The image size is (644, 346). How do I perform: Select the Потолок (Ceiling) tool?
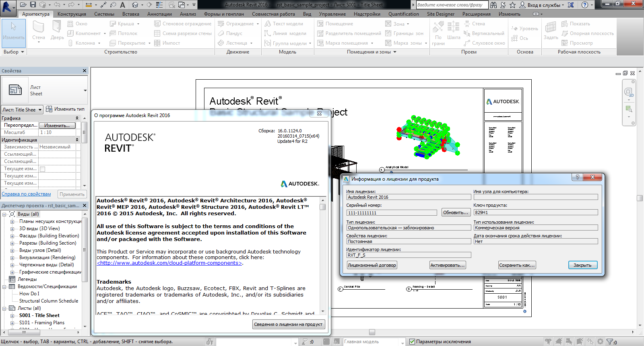(x=123, y=33)
